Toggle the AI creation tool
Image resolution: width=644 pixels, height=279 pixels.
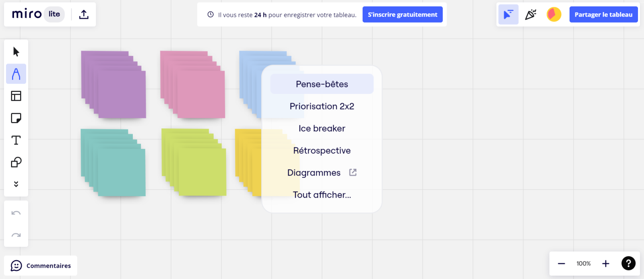click(x=16, y=74)
